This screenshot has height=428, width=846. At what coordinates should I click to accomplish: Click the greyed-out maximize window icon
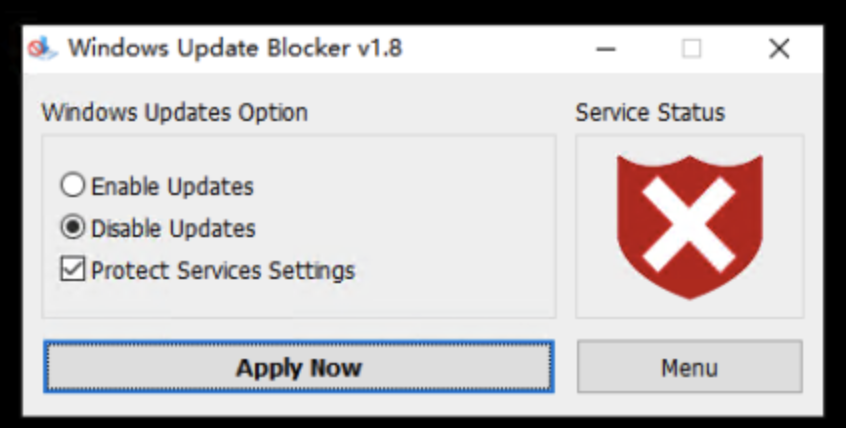tap(691, 49)
